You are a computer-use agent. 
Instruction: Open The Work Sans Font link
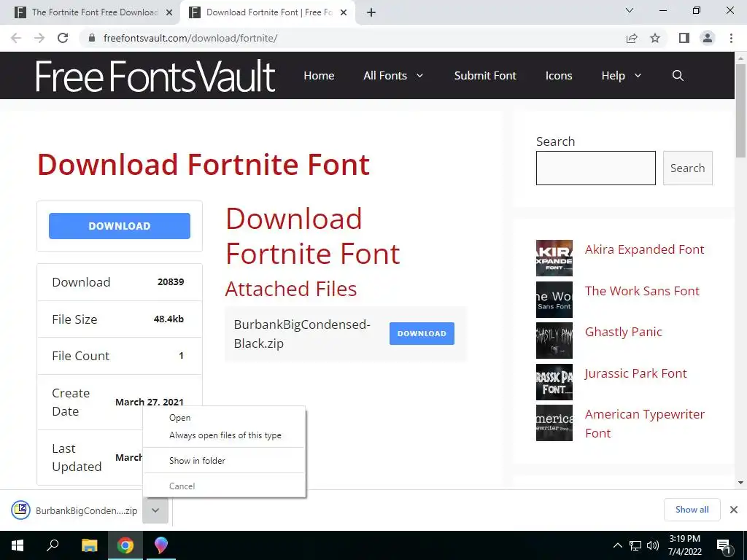click(x=642, y=290)
